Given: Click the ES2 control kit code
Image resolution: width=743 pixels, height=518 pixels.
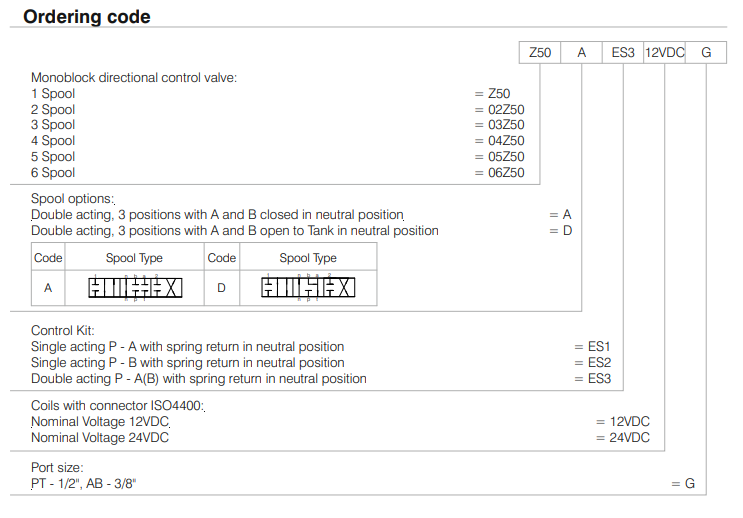Looking at the screenshot, I should coord(598,363).
